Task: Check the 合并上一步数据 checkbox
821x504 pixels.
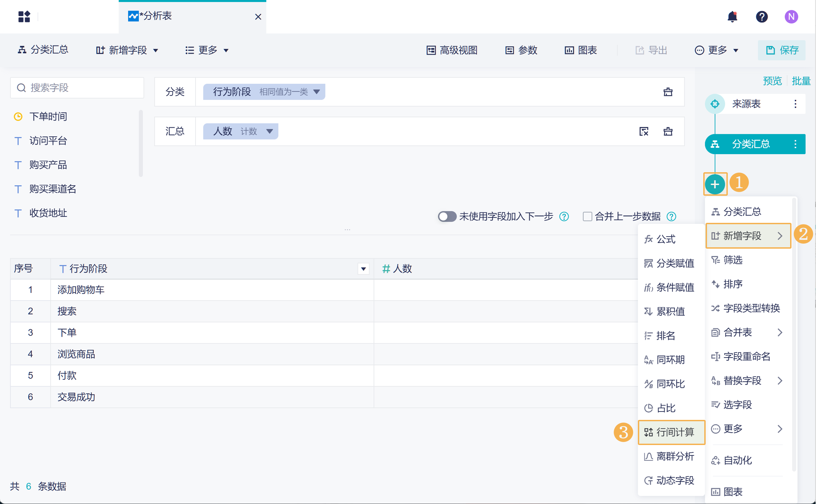Action: click(x=587, y=216)
